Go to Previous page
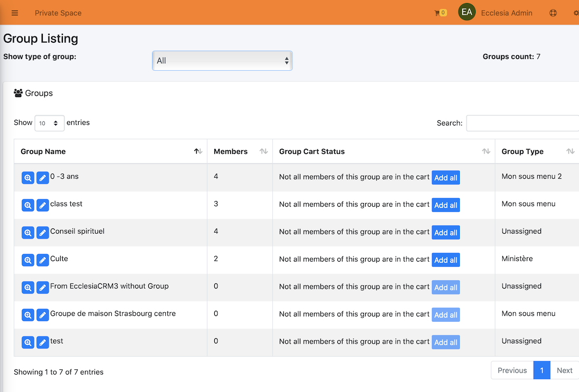The image size is (579, 392). (x=512, y=370)
